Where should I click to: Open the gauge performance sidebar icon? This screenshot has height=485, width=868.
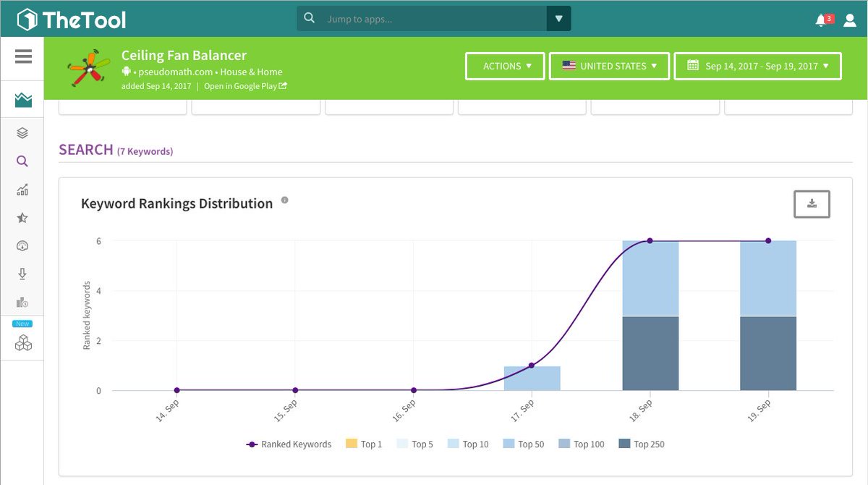tap(22, 246)
